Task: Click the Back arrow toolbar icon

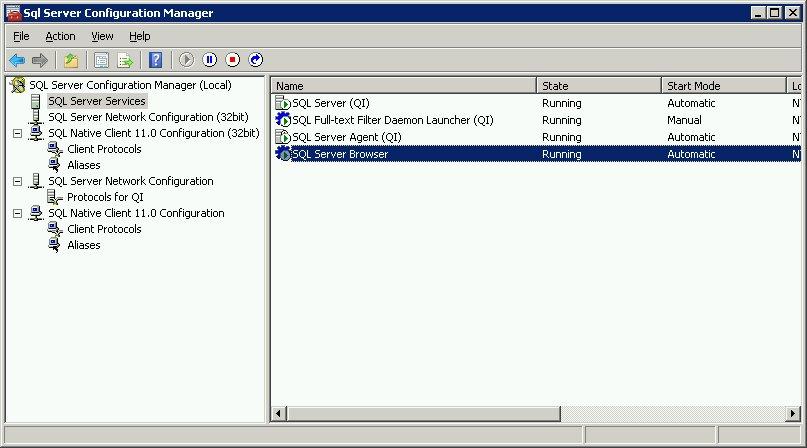Action: coord(17,61)
